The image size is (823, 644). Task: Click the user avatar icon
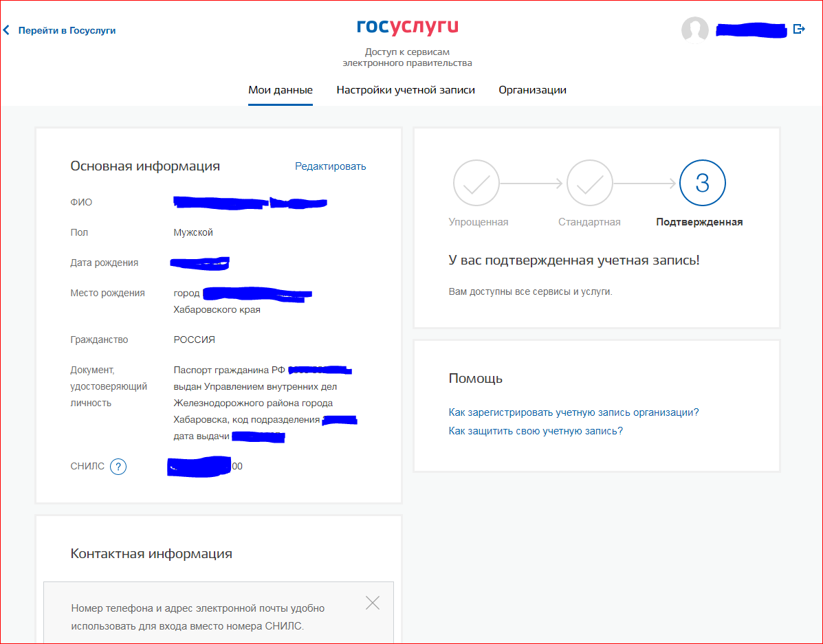(694, 30)
